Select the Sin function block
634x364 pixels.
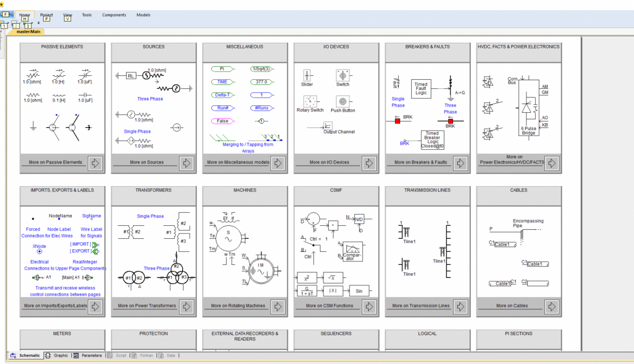[x=359, y=291]
